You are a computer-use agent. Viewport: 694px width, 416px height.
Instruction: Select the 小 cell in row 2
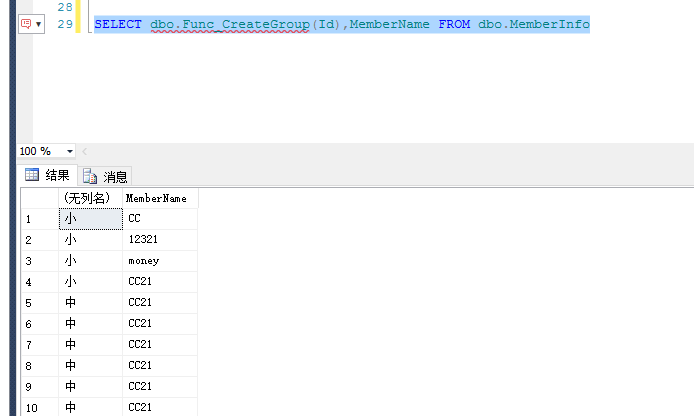(91, 240)
